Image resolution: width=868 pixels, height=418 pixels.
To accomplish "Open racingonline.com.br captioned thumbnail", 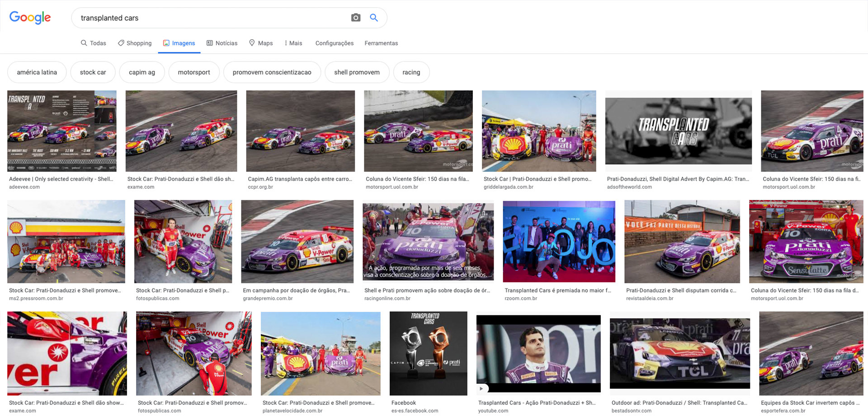I will coord(428,242).
